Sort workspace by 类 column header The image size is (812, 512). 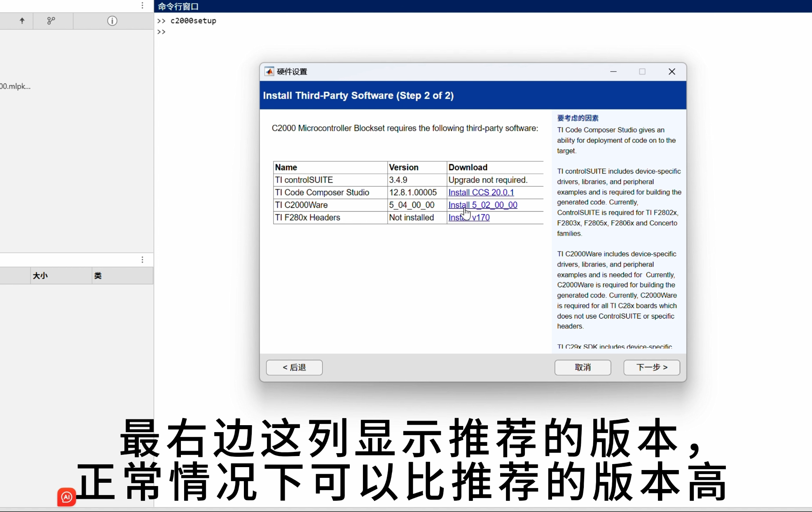pos(98,276)
